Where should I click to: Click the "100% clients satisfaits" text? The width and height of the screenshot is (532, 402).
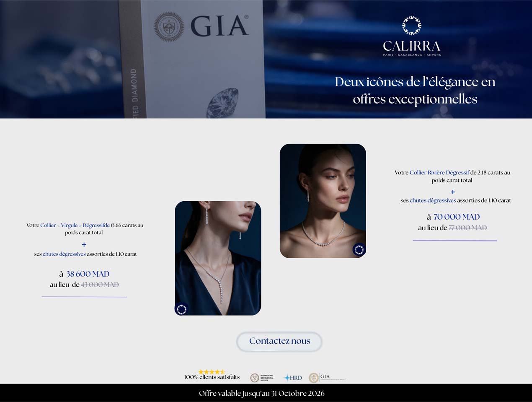[x=212, y=377]
